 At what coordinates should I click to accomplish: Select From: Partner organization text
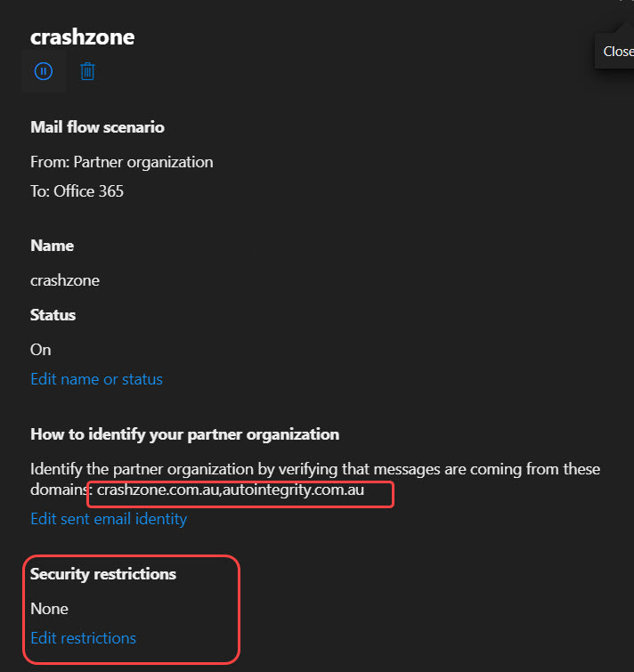(x=122, y=162)
